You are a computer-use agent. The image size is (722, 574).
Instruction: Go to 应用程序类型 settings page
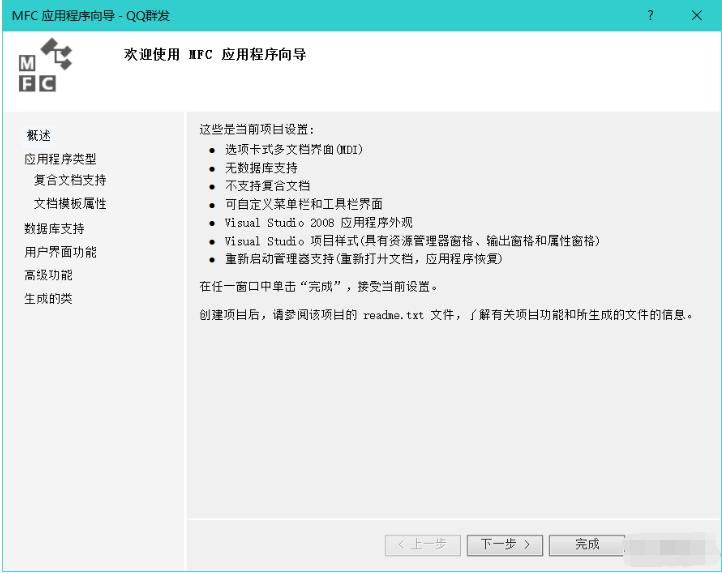pyautogui.click(x=60, y=159)
